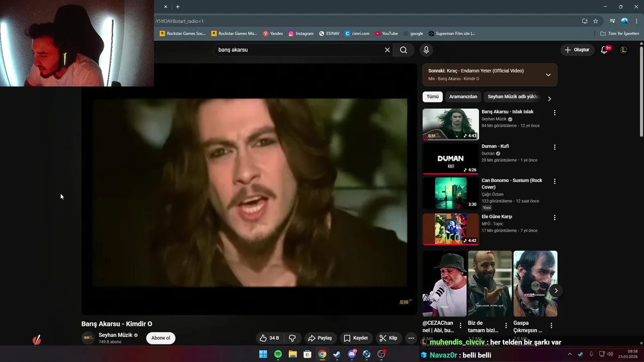Select the Aramanızdan filter chip

pyautogui.click(x=463, y=97)
